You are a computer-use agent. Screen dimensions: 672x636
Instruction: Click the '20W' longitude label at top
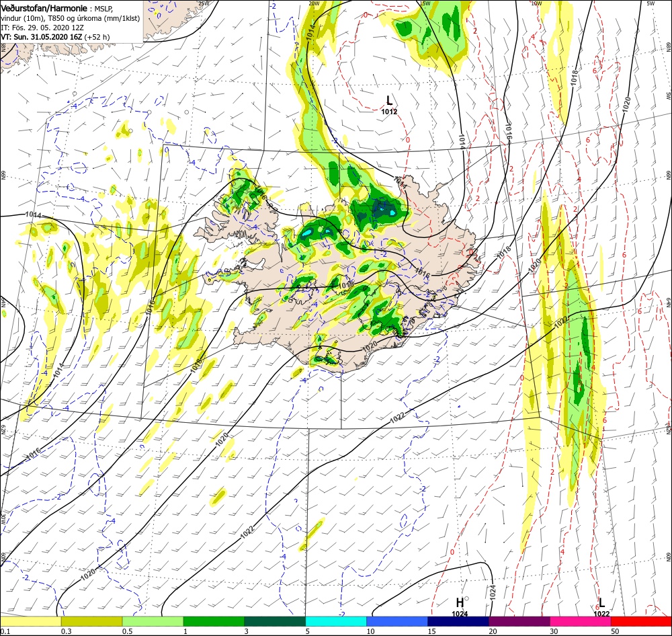(314, 3)
